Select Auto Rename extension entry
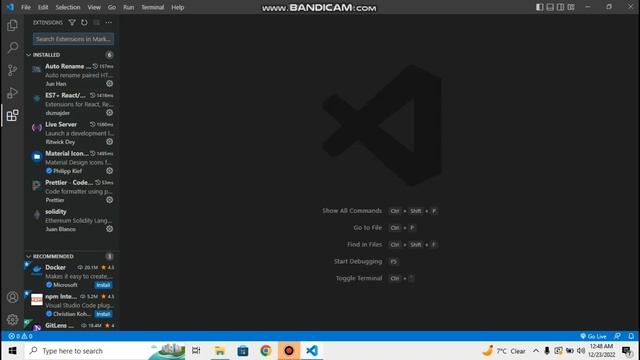This screenshot has width=640, height=360. (72, 75)
